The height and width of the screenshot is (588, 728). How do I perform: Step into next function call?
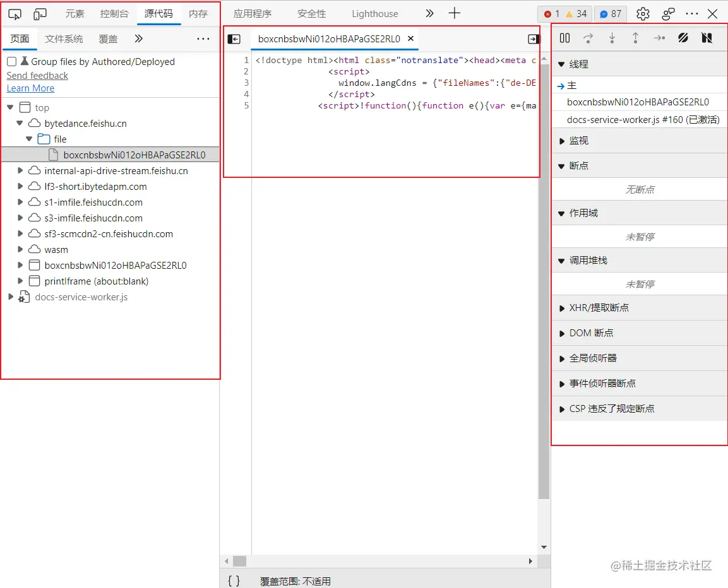coord(612,38)
